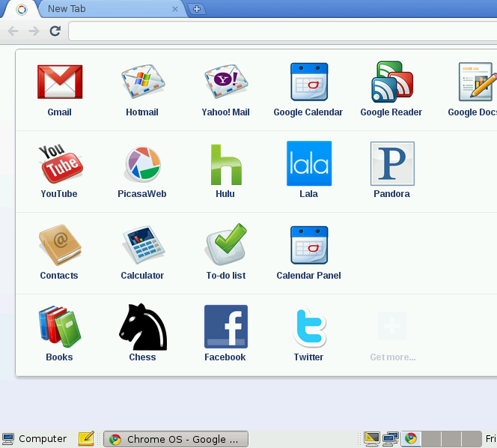Click the Get more plus icon
Image resolution: width=497 pixels, height=448 pixels.
392,326
